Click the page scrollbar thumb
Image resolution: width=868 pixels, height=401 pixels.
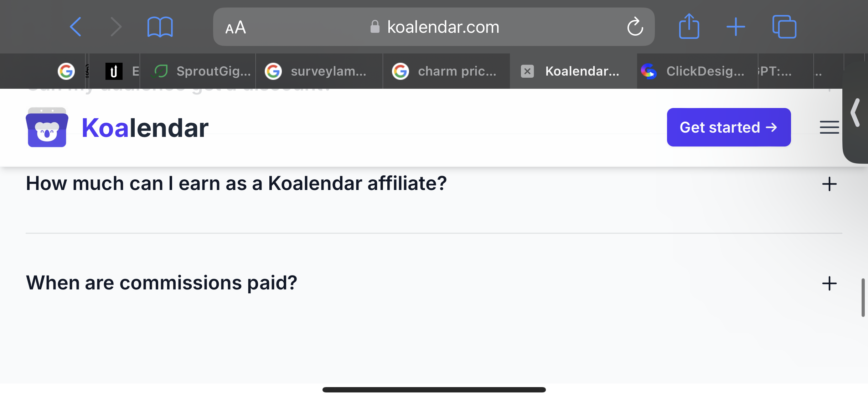863,298
